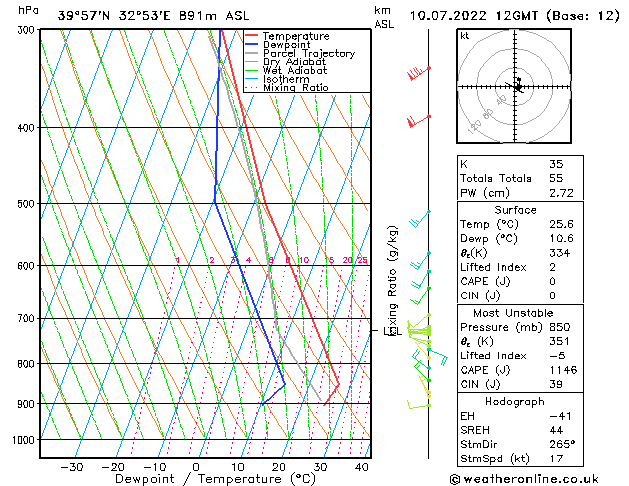Click the 'Surface' section header
The image size is (629, 486).
(x=515, y=210)
